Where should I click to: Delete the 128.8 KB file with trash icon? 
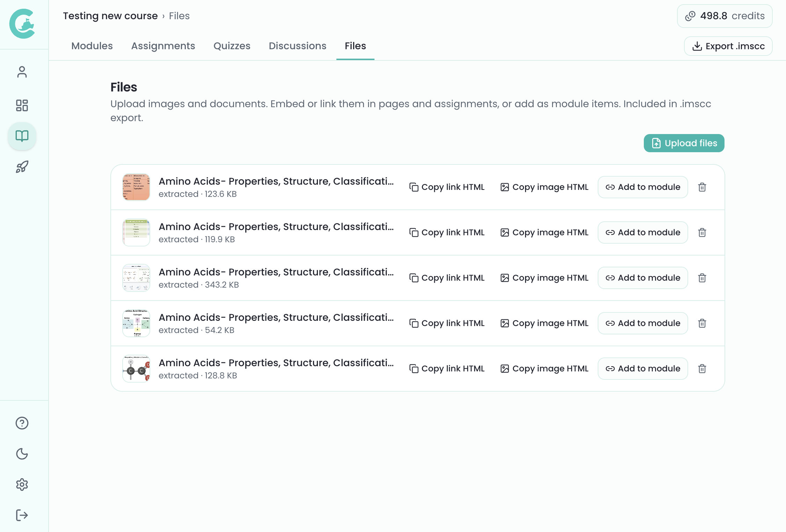click(702, 369)
